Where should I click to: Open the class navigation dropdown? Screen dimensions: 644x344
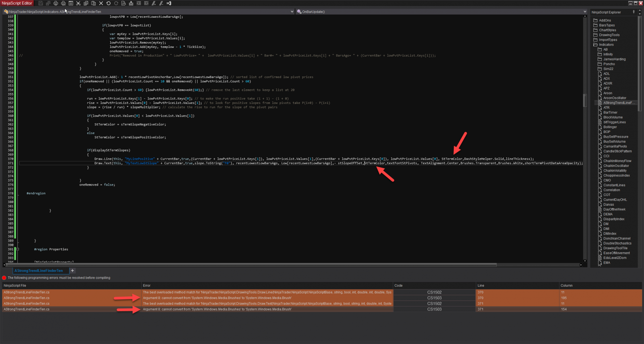[x=291, y=11]
